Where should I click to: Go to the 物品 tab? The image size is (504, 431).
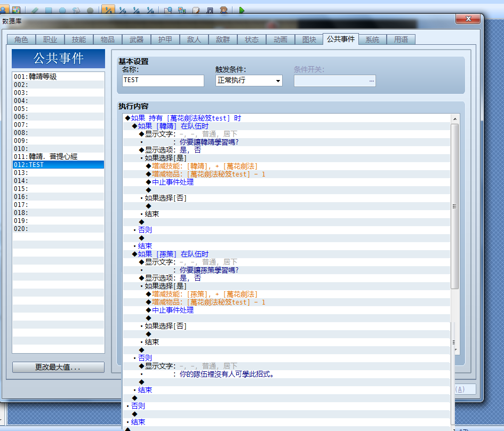coord(107,39)
